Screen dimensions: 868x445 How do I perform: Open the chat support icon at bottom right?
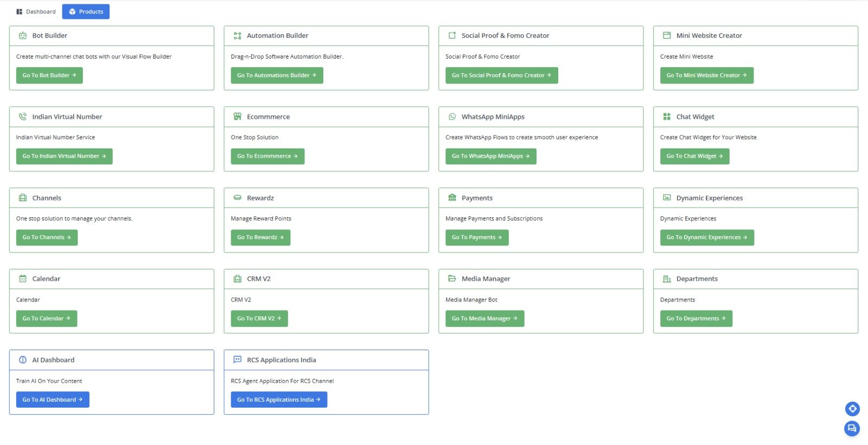tap(851, 428)
